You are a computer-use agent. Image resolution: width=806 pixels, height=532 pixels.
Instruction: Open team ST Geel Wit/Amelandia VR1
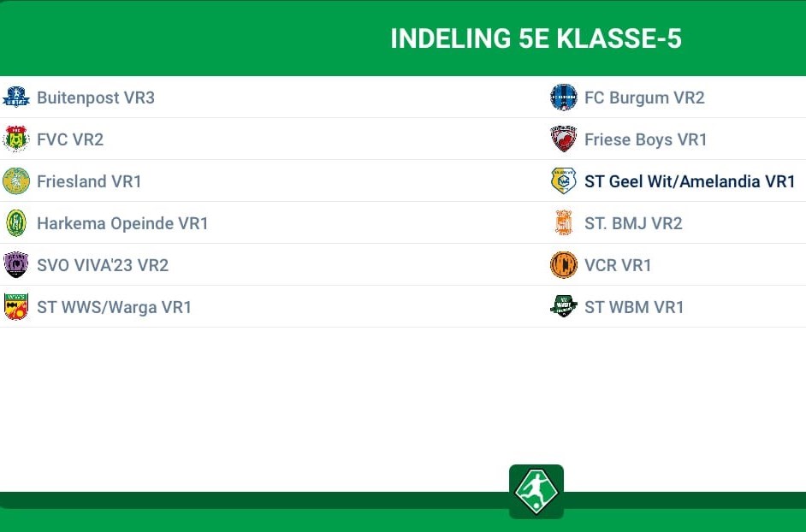coord(690,181)
